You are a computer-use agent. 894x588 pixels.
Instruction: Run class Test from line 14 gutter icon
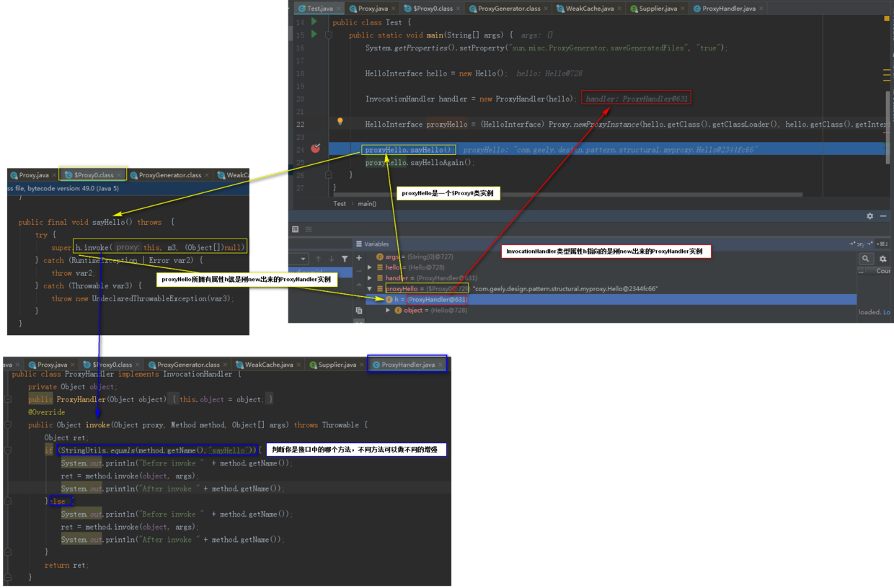coord(314,22)
